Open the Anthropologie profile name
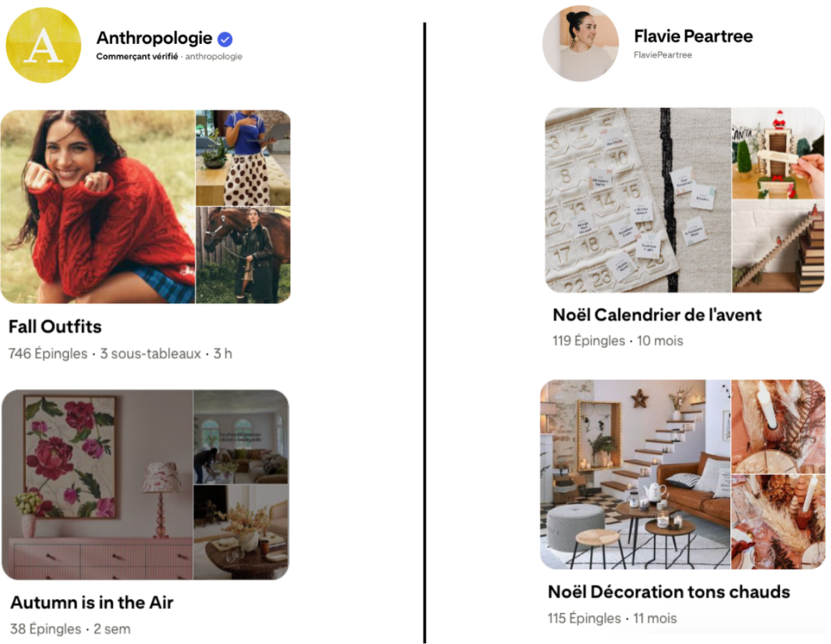The height and width of the screenshot is (644, 831). [154, 38]
